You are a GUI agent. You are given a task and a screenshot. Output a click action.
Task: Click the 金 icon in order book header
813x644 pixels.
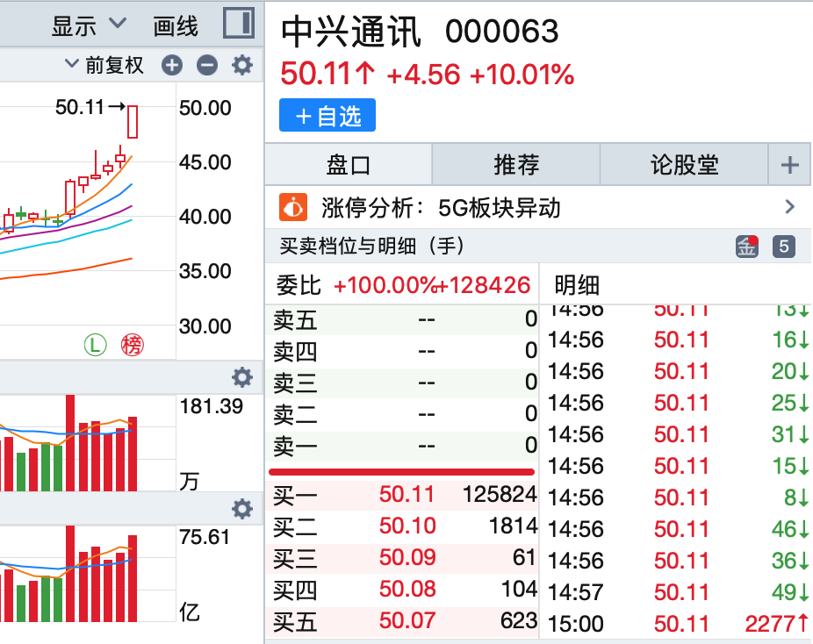coord(746,247)
